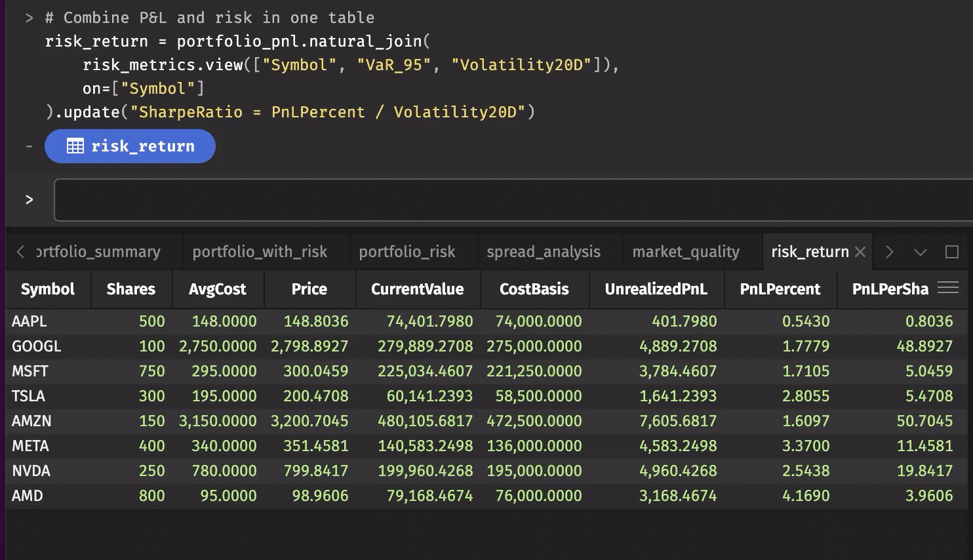Image resolution: width=973 pixels, height=560 pixels.
Task: Collapse the risk_return result with dash marker
Action: coord(29,146)
